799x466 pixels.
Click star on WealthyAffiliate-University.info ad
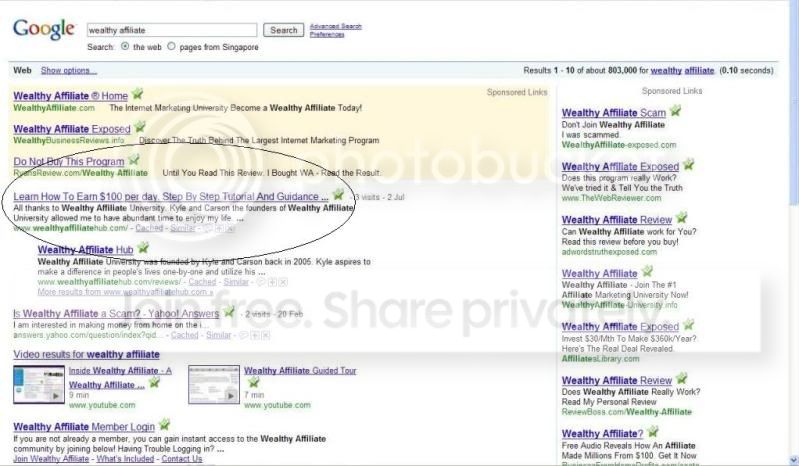[x=647, y=271]
